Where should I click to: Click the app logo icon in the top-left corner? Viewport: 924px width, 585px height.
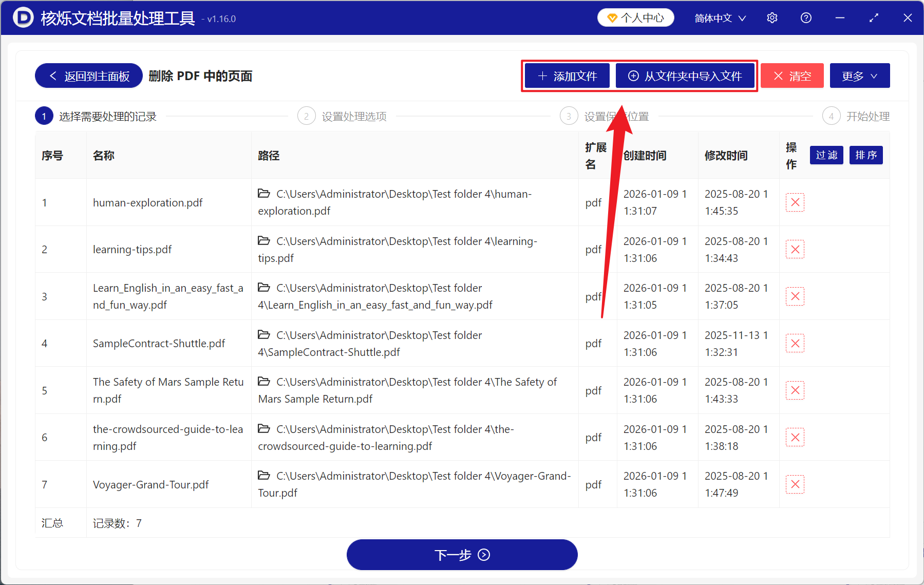click(x=22, y=17)
